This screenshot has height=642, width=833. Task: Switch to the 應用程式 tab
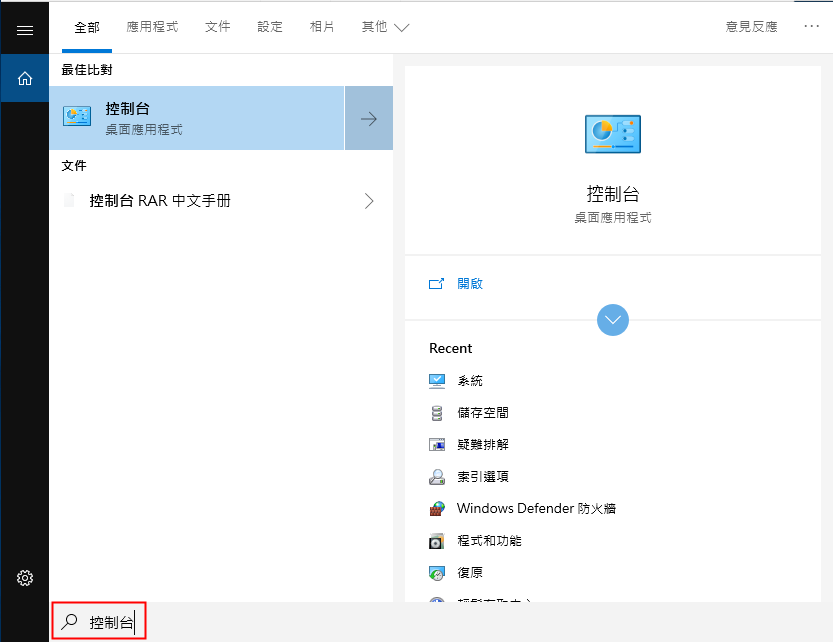click(152, 27)
